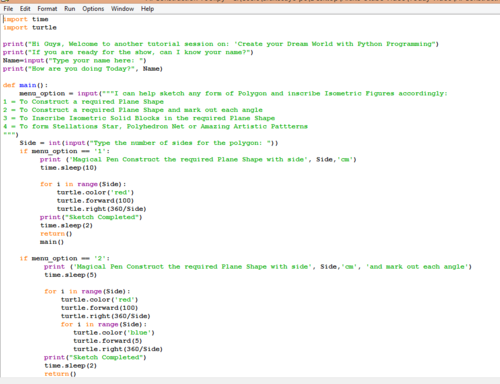Image resolution: width=500 pixels, height=384 pixels.
Task: Open the Options menu
Action: pyautogui.click(x=93, y=9)
